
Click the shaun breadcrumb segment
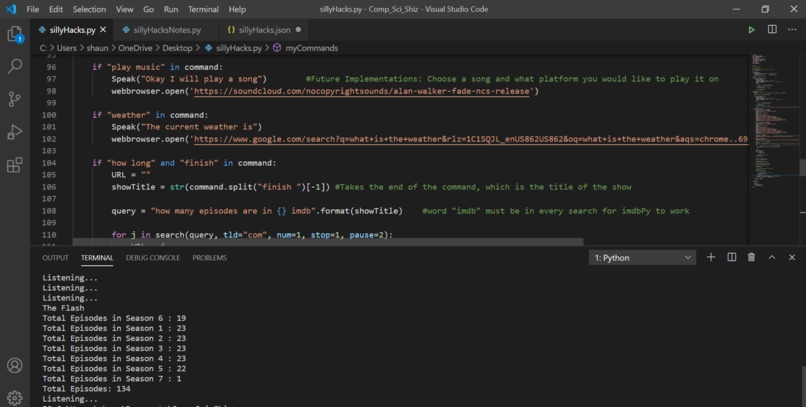click(x=97, y=48)
